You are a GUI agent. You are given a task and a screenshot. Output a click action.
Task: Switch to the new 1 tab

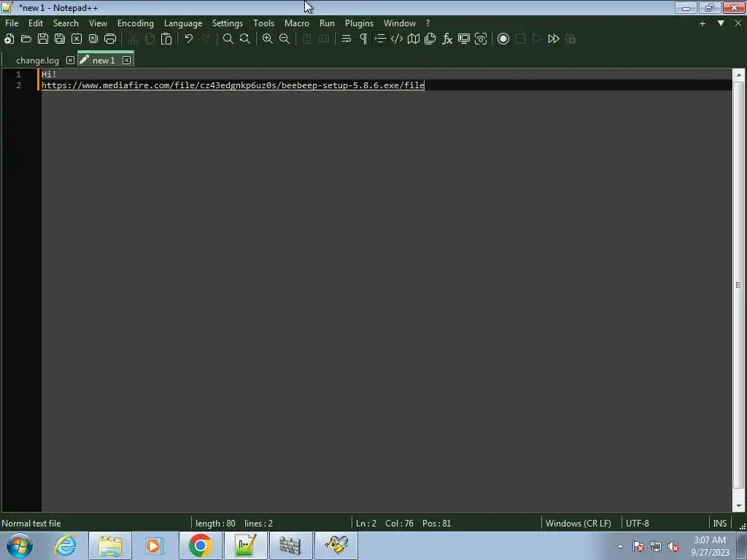(x=104, y=61)
